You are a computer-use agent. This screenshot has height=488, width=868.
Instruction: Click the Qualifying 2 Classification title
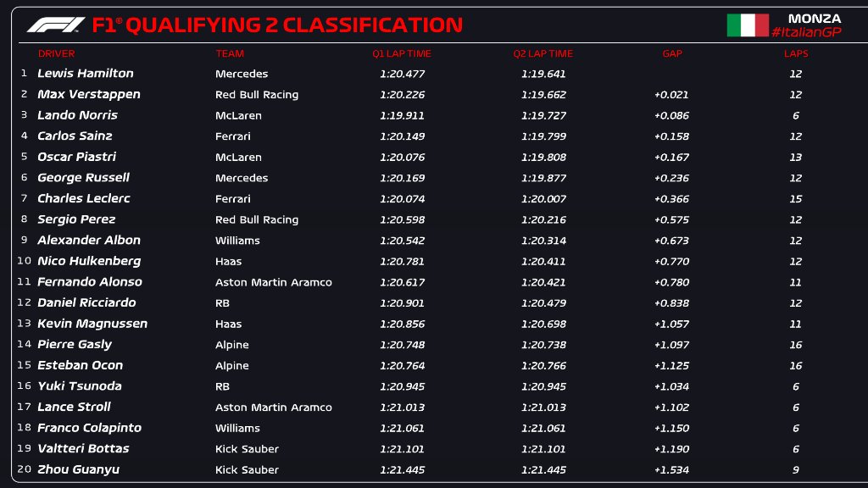(x=277, y=25)
